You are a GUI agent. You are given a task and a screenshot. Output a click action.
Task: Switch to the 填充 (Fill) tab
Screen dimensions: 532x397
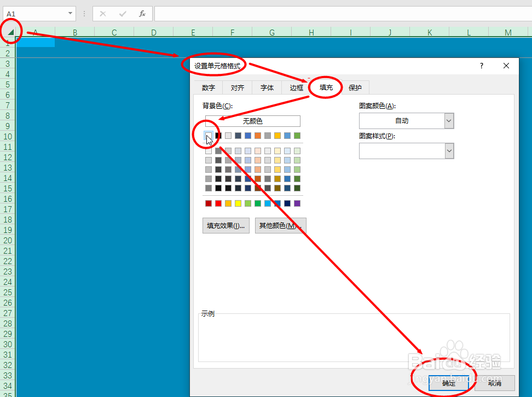click(x=325, y=87)
